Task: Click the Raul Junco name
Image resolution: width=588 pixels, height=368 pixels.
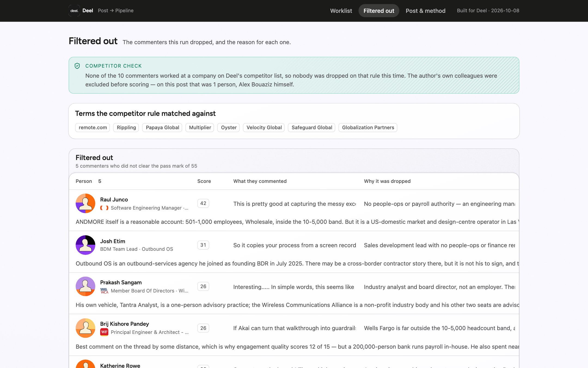Action: coord(114,200)
